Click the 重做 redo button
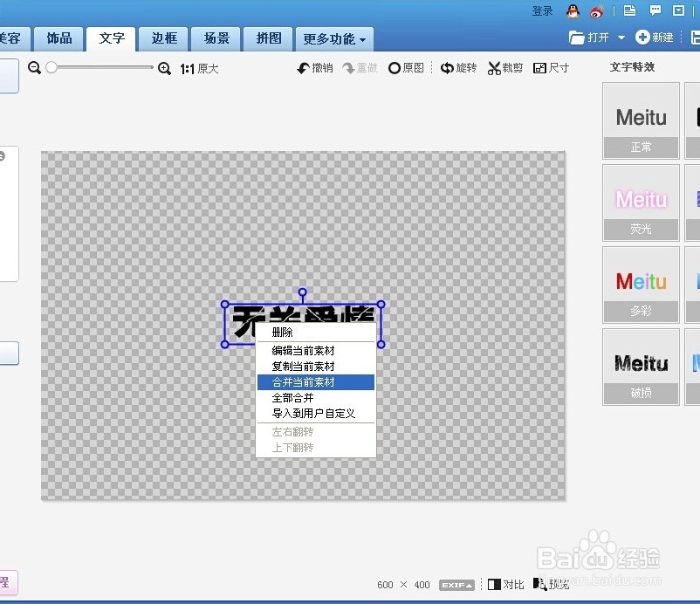 360,68
